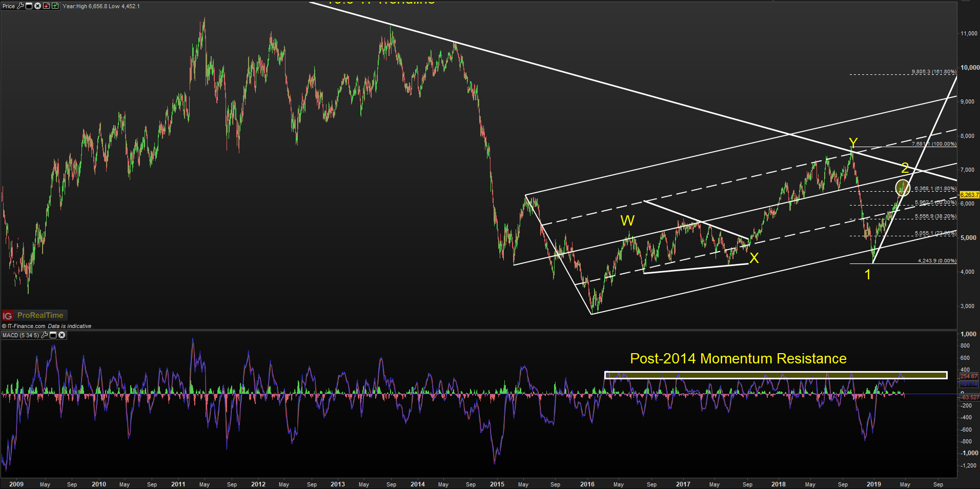The image size is (980, 489).
Task: Click the 3,000 price axis level
Action: click(x=967, y=306)
